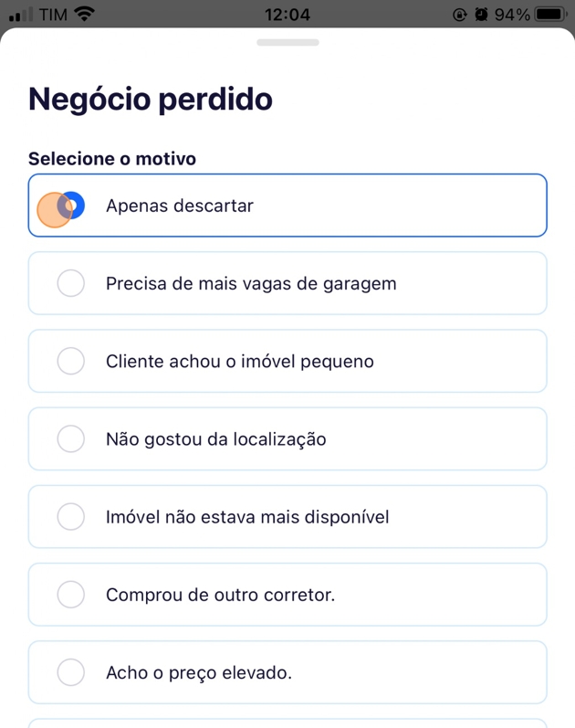Choose the 'Acho o preço elevado.' radio
The height and width of the screenshot is (728, 575).
pyautogui.click(x=70, y=673)
